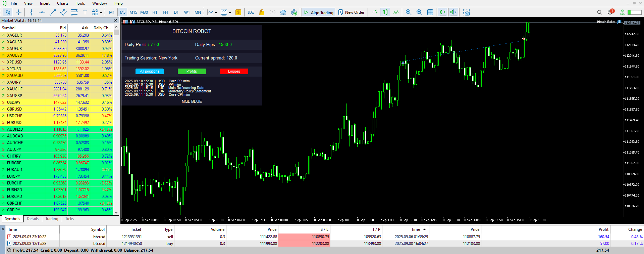Click the LVL depth icon

tap(622, 12)
